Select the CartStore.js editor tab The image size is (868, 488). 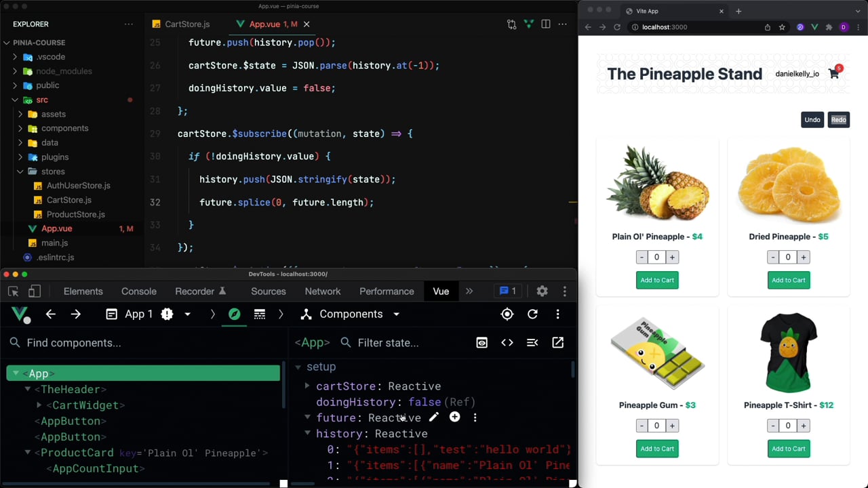pos(181,24)
